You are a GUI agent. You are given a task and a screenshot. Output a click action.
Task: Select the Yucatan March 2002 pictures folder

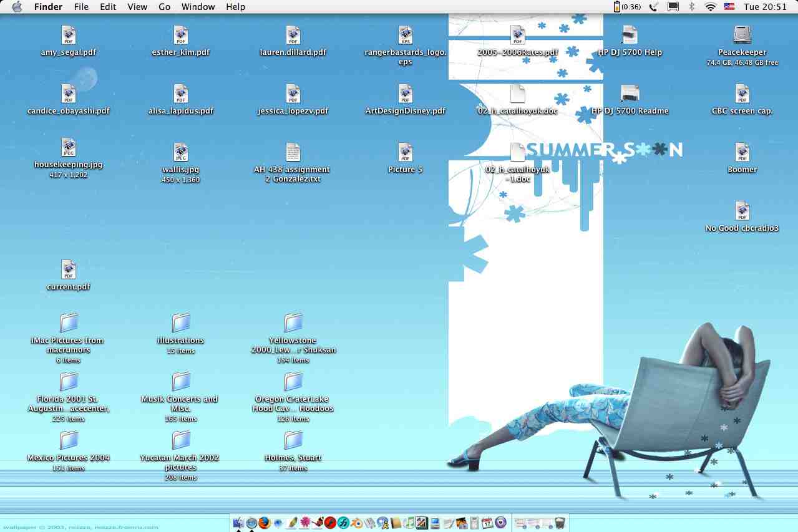tap(181, 440)
